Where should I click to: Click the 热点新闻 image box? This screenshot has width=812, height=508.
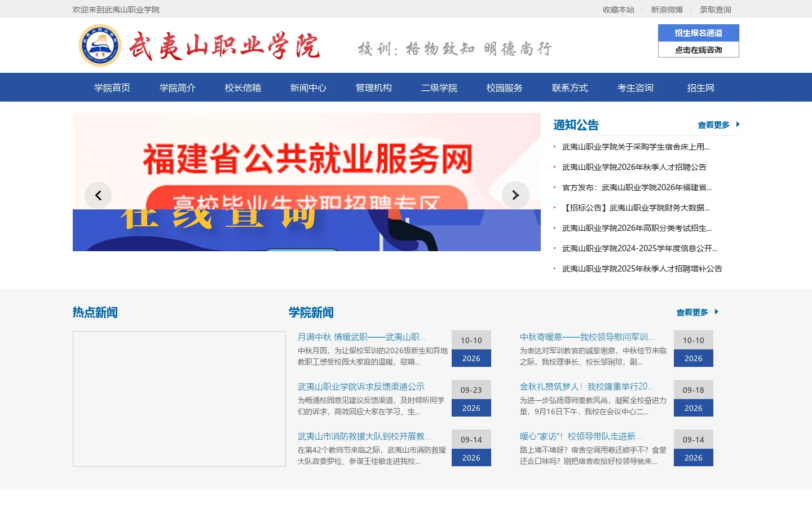pos(179,399)
